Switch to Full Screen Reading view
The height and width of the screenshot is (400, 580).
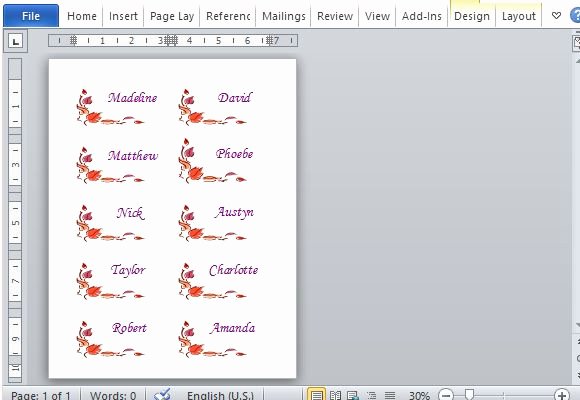coord(335,395)
